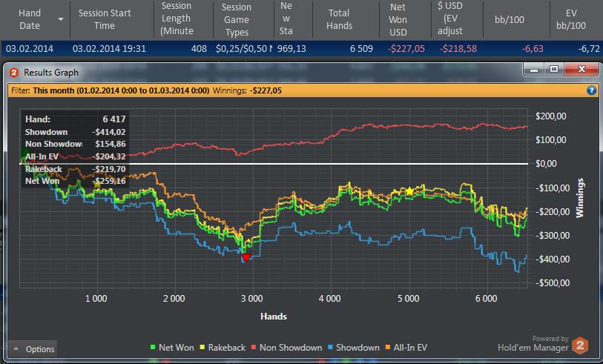Click tooltip Net Won value -$259,16
Viewport: 603px width, 364px height.
pyautogui.click(x=109, y=181)
